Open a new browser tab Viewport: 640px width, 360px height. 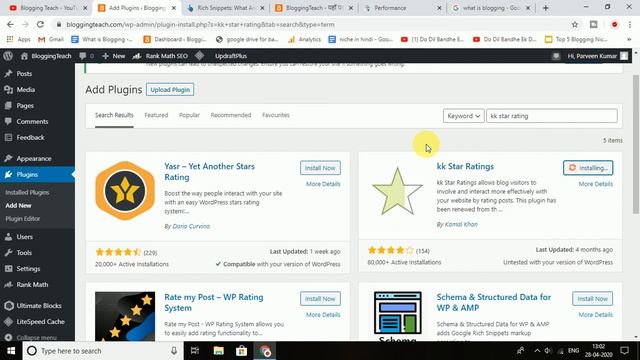coord(546,8)
